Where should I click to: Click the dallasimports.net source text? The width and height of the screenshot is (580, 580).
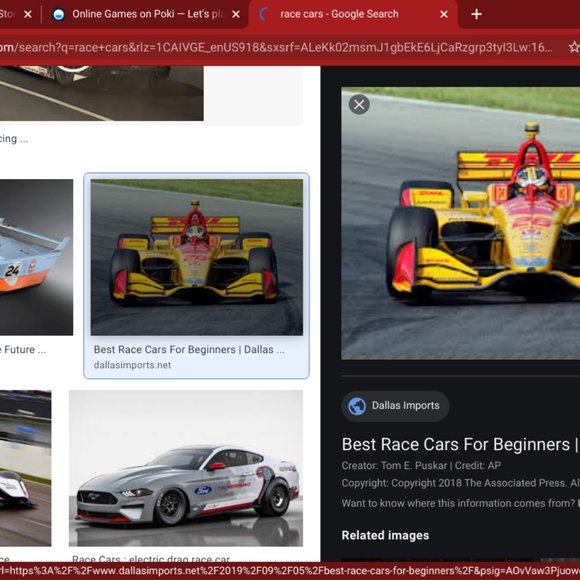132,365
